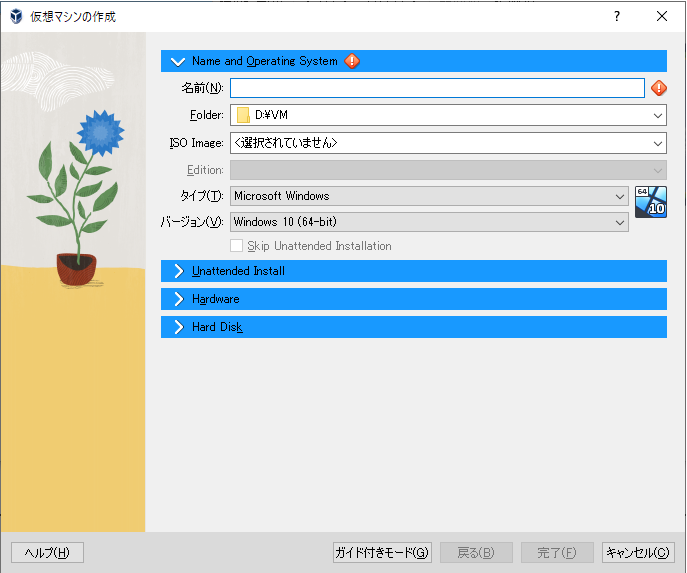Image resolution: width=687 pixels, height=573 pixels.
Task: Click the 名前 text input field
Action: [437, 88]
